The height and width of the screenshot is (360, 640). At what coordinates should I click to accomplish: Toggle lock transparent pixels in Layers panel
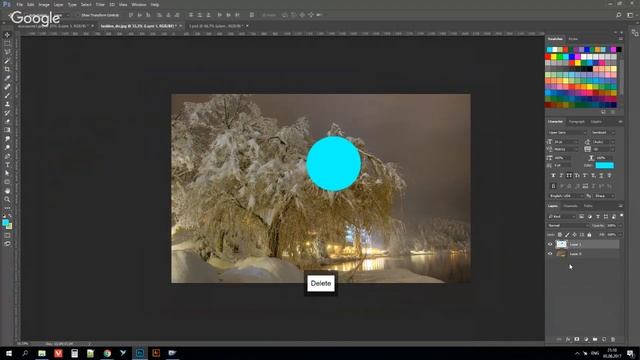click(560, 235)
